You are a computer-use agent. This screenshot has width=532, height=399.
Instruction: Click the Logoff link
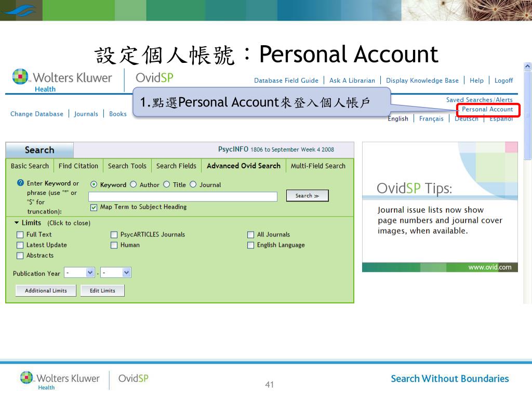pyautogui.click(x=504, y=81)
